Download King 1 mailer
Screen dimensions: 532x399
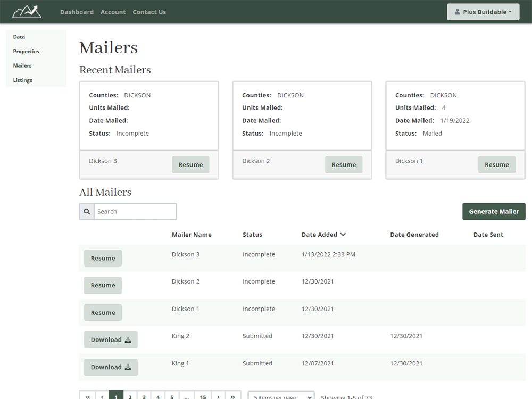coord(111,367)
